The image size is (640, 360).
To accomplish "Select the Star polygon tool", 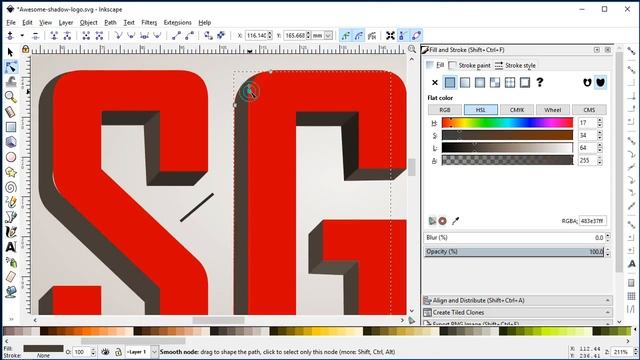I will (11, 172).
